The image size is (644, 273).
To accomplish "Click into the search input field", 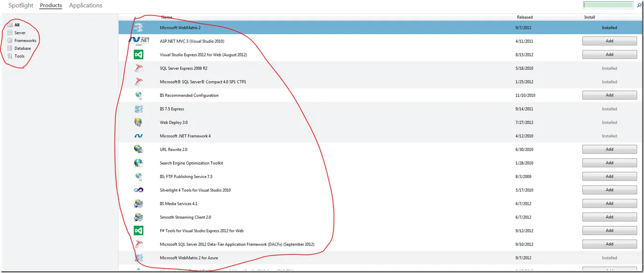I will (609, 5).
